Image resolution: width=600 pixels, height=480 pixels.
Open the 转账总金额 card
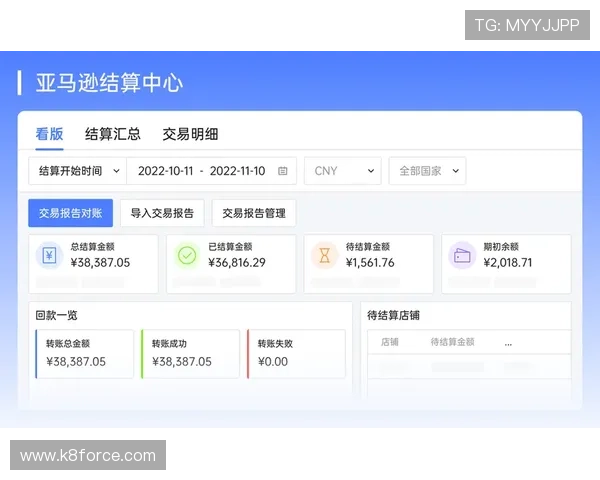pyautogui.click(x=85, y=354)
